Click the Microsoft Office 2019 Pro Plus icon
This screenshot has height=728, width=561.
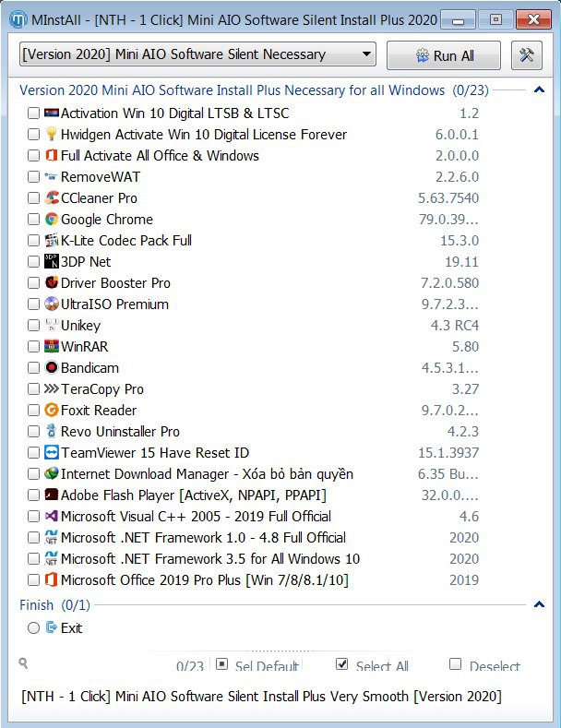point(51,579)
